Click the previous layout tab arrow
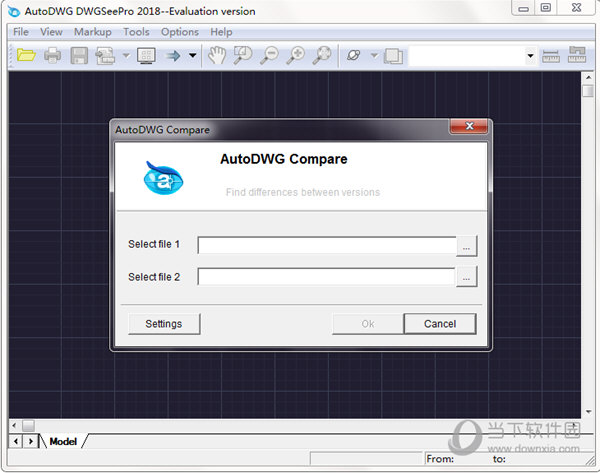Screen dimensions: 600x473 16,441
